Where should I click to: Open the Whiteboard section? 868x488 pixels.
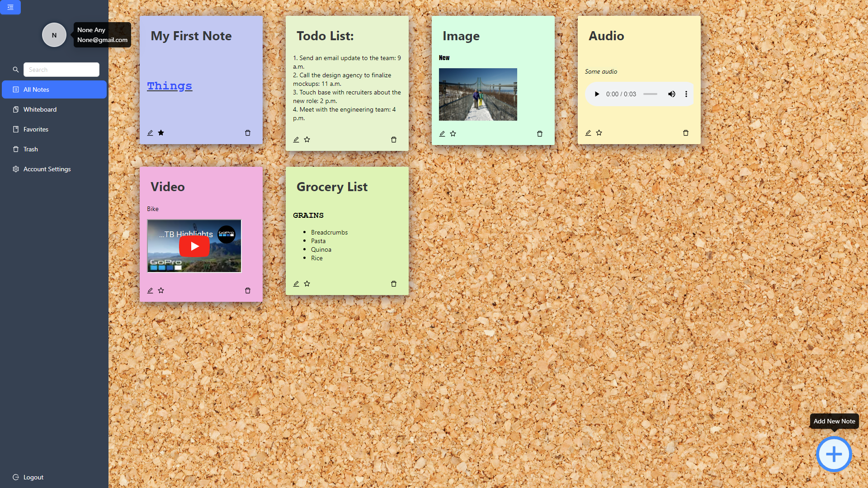click(x=40, y=109)
